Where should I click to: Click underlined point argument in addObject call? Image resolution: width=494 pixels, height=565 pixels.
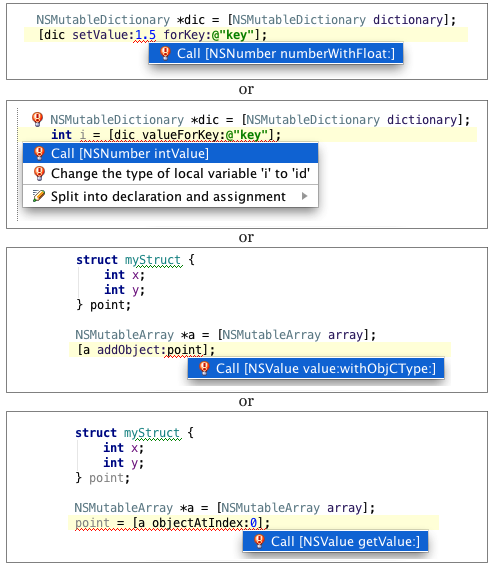point(184,350)
